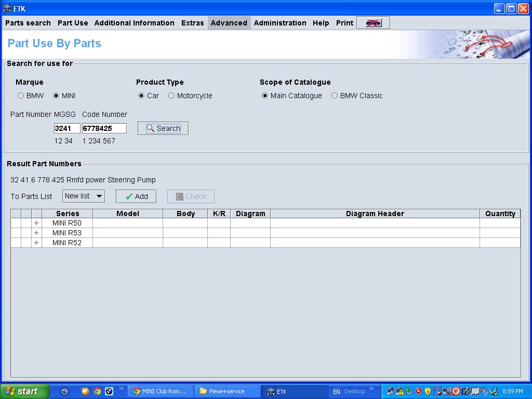Select the BMW marque radio button
The image size is (532, 399).
tap(21, 96)
